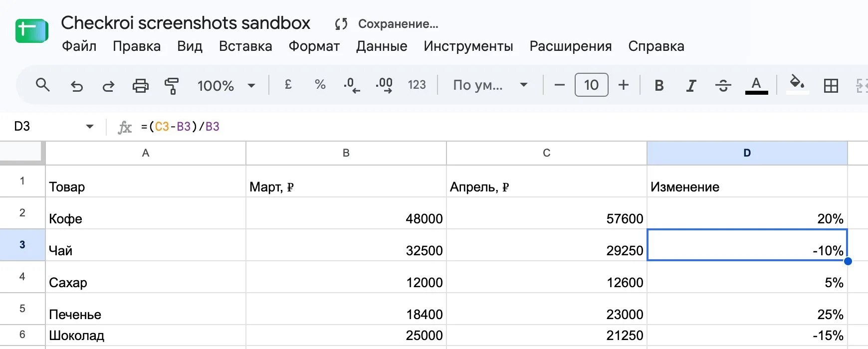Select the cell showing 20%

[747, 213]
